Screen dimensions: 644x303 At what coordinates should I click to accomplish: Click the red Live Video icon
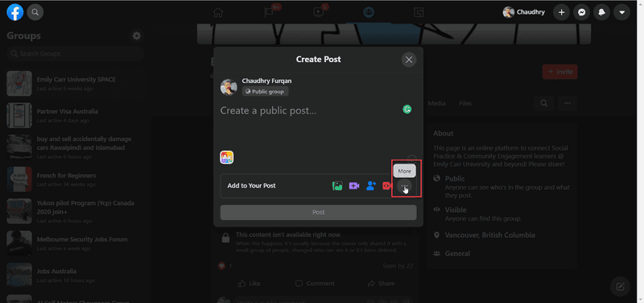click(386, 186)
